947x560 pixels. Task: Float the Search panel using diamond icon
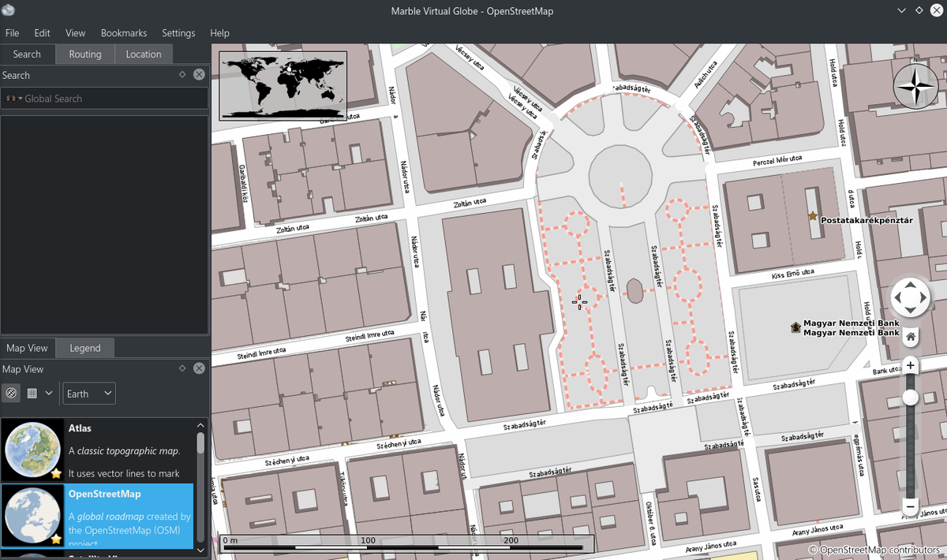click(182, 75)
